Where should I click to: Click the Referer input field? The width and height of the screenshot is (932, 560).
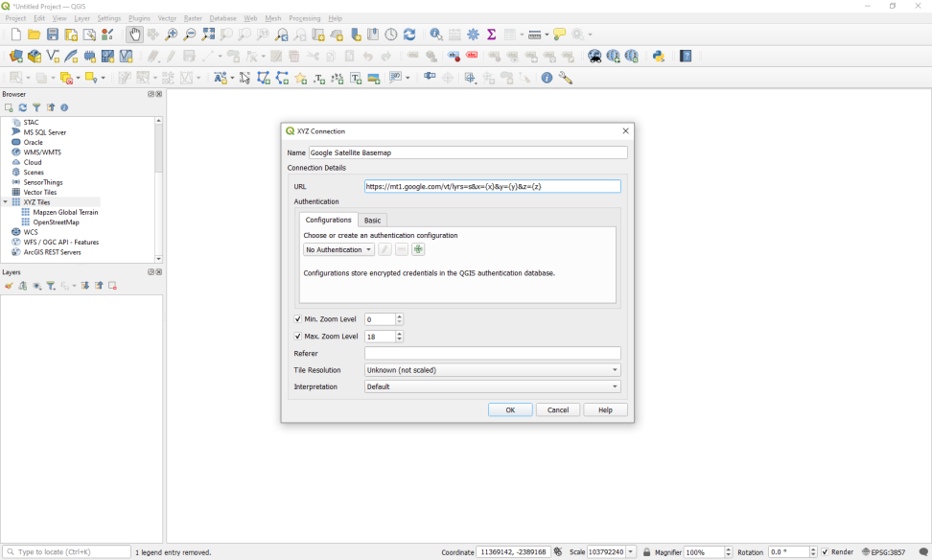click(493, 353)
